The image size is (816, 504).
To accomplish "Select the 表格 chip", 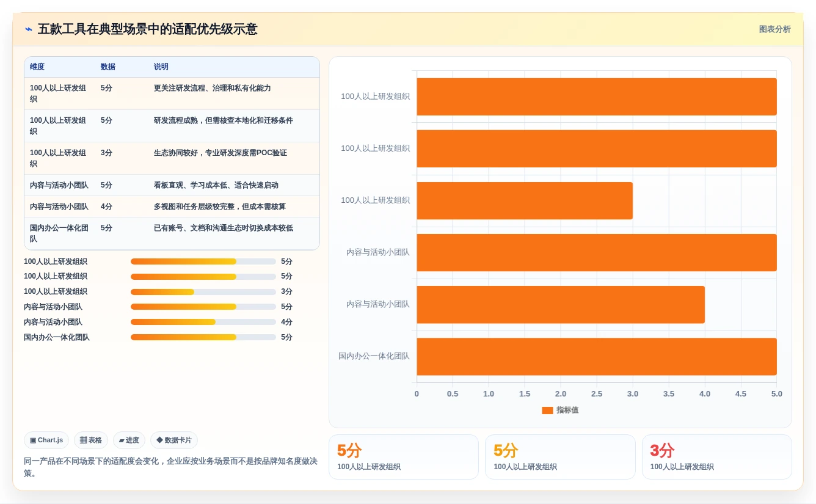I will pos(91,440).
